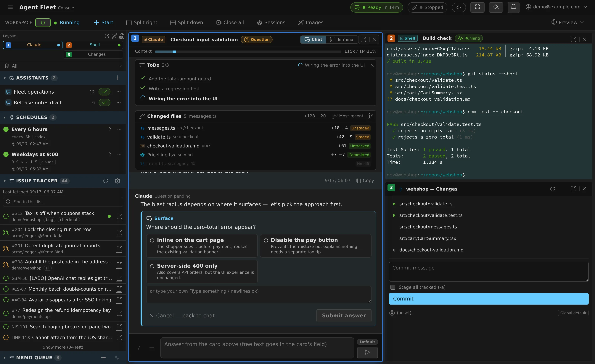
Task: Collapse the Assistants section
Action: click(5, 78)
